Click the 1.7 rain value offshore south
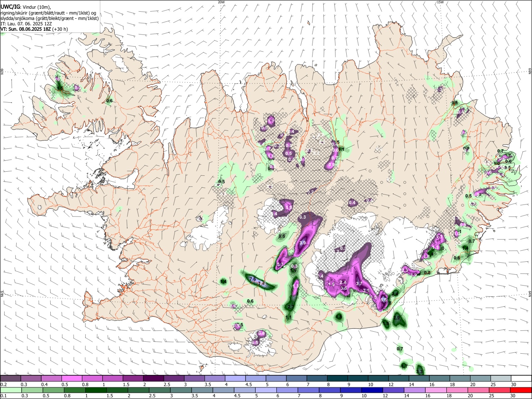Screen dimensions: 532x399 (404, 366)
